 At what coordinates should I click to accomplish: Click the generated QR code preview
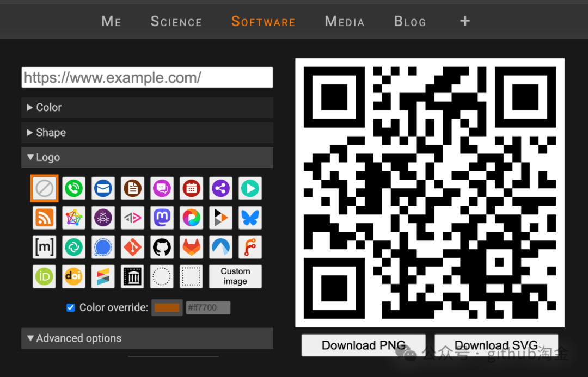pyautogui.click(x=430, y=193)
